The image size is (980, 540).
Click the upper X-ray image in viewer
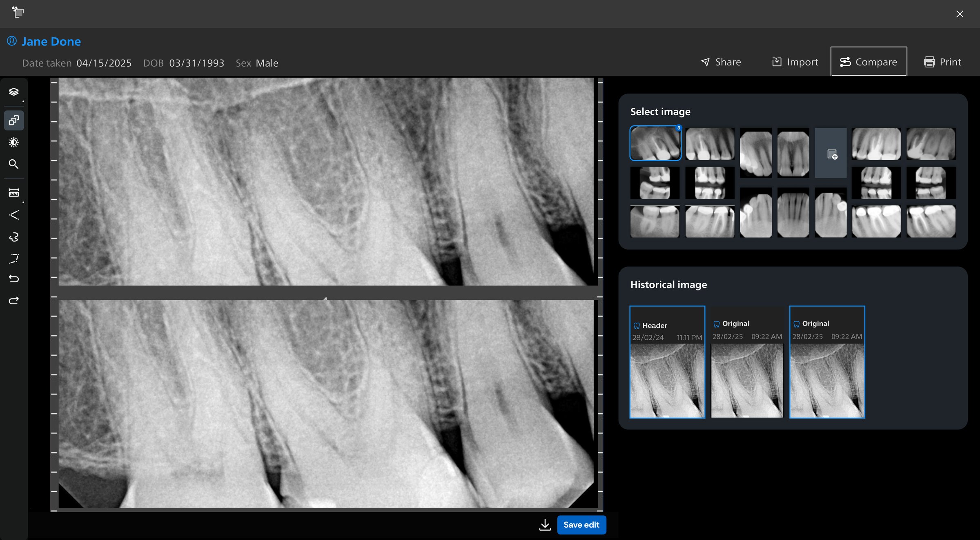coord(326,182)
